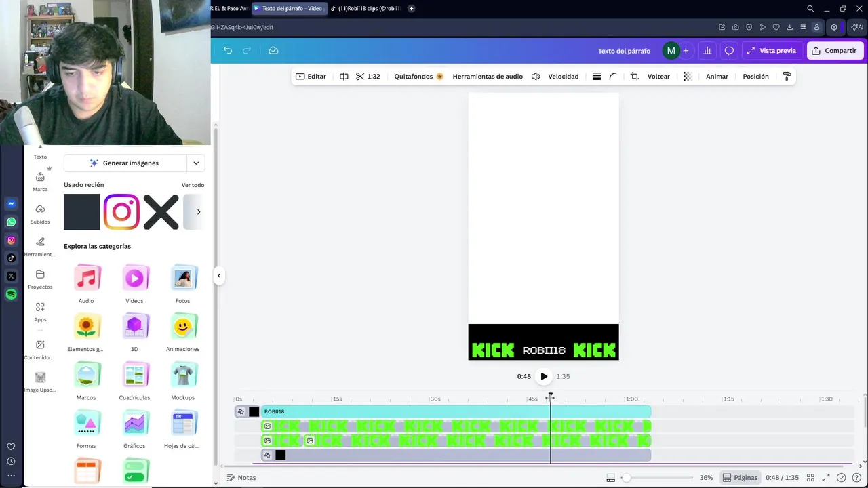This screenshot has height=488, width=868.
Task: Add collaborator with plus icon
Action: point(686,51)
